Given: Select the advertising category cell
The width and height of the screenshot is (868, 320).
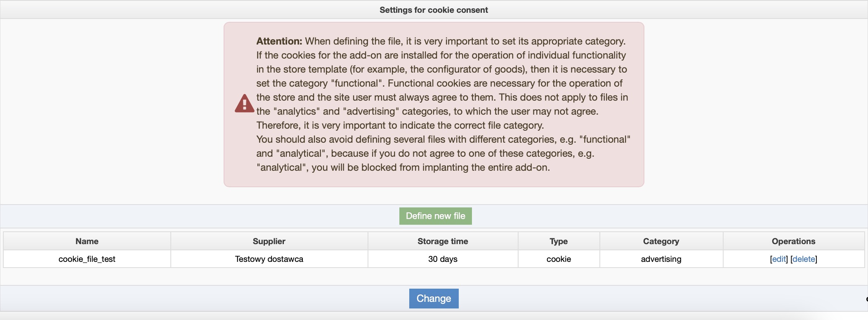Looking at the screenshot, I should click(661, 259).
